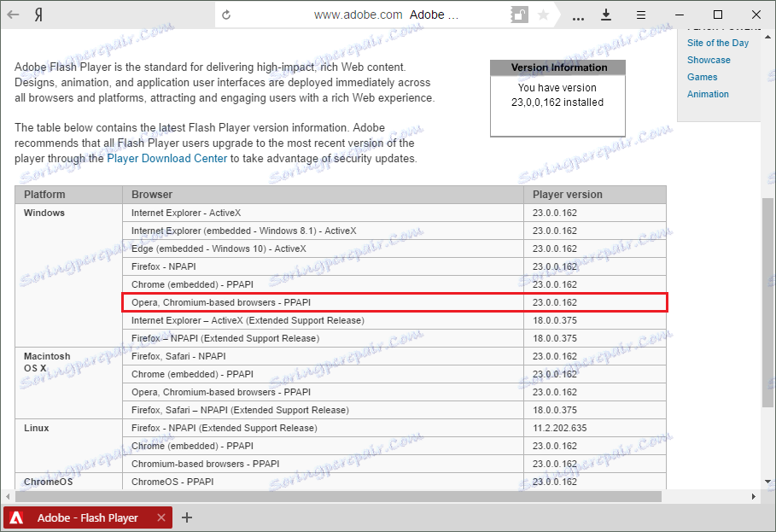Screen dimensions: 776x532
Task: Click the vertical scrollbar thumb
Action: point(767,302)
